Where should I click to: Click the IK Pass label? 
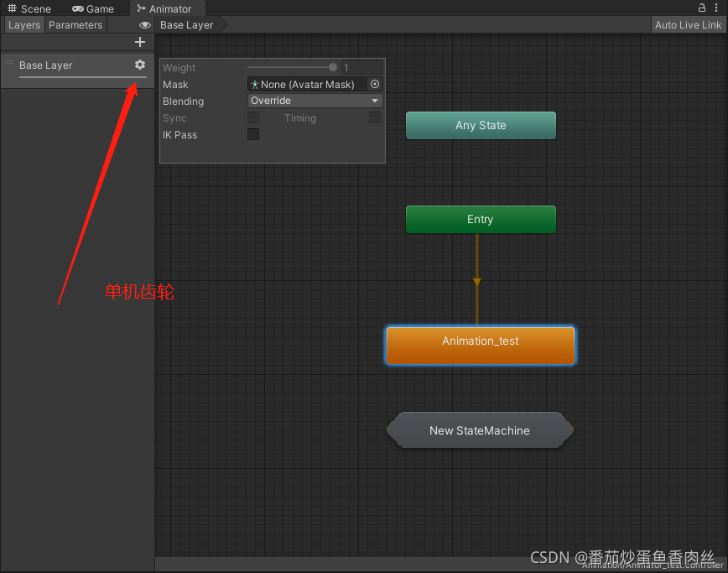click(179, 135)
